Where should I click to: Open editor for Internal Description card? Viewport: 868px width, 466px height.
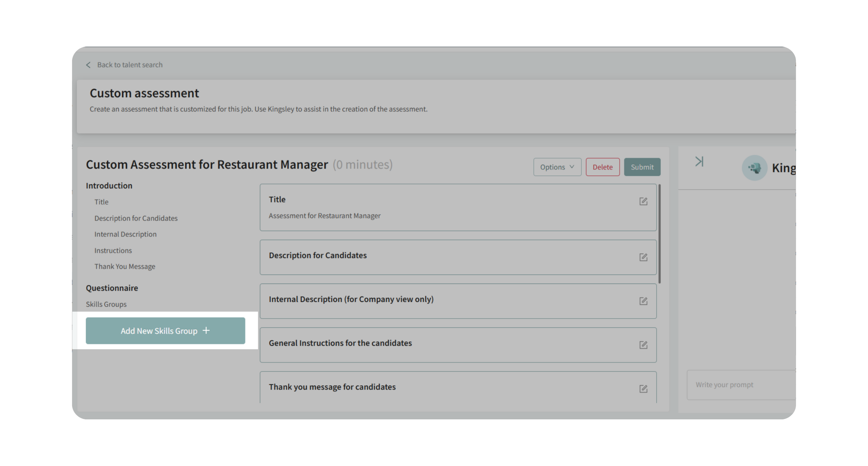coord(643,301)
